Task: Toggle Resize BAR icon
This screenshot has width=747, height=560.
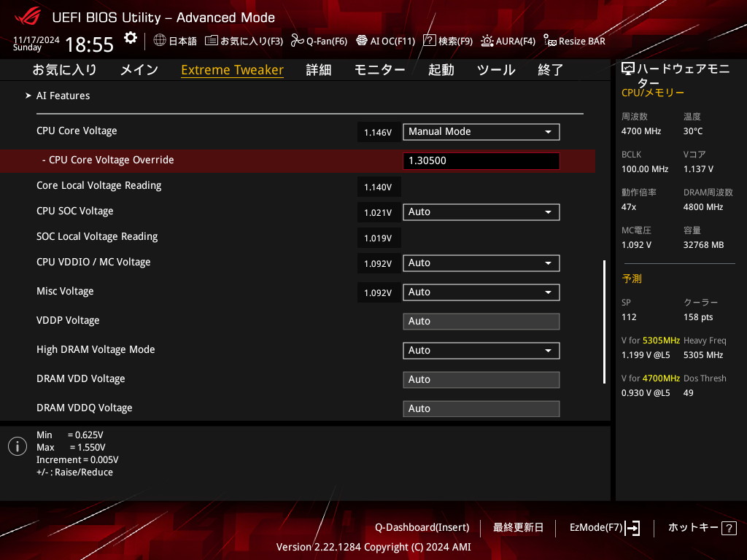Action: [x=550, y=41]
